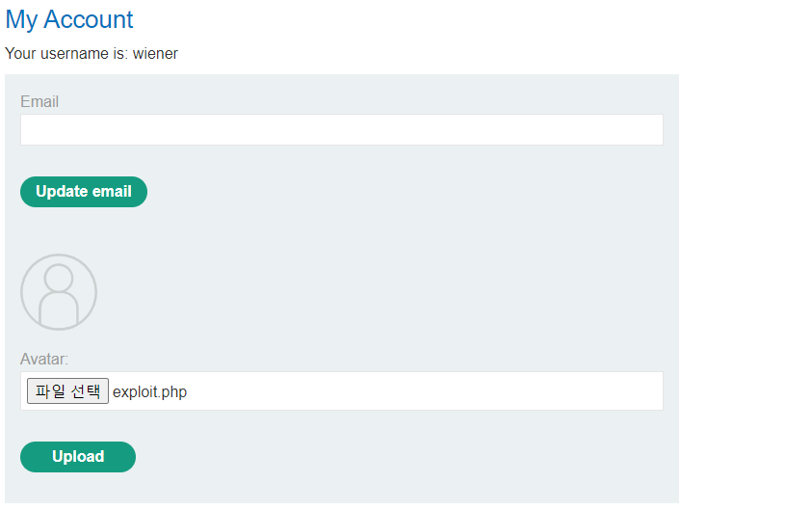Click the Avatar: label text
This screenshot has width=812, height=510.
pos(44,359)
